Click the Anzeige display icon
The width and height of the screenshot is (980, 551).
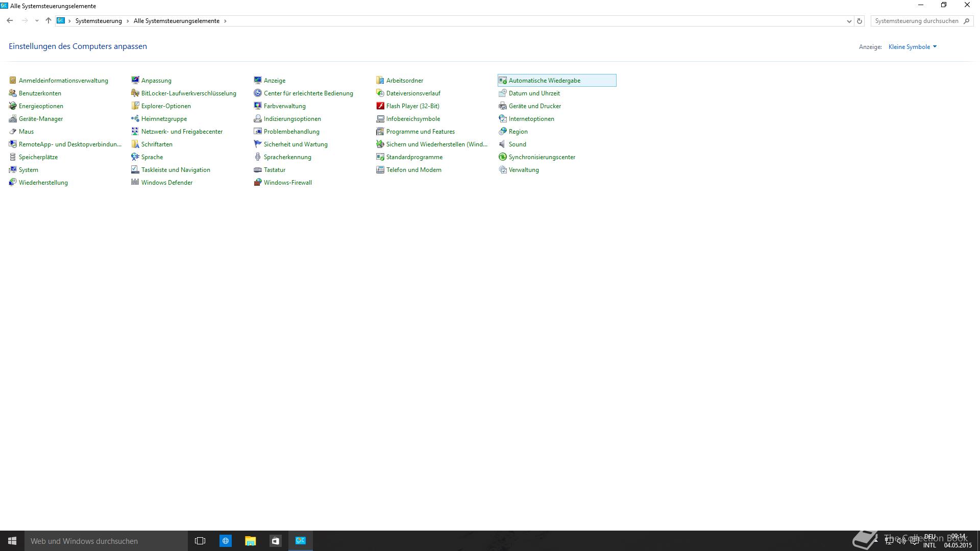click(x=258, y=80)
